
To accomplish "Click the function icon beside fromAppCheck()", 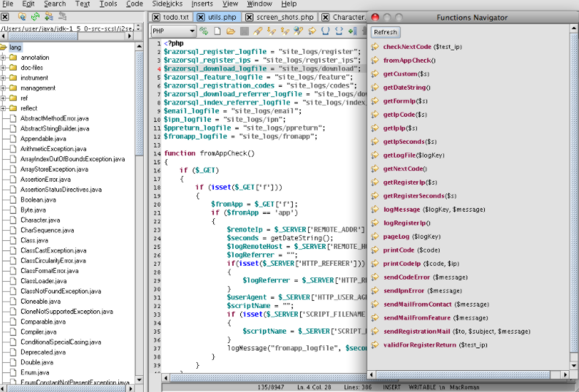I will pos(375,61).
